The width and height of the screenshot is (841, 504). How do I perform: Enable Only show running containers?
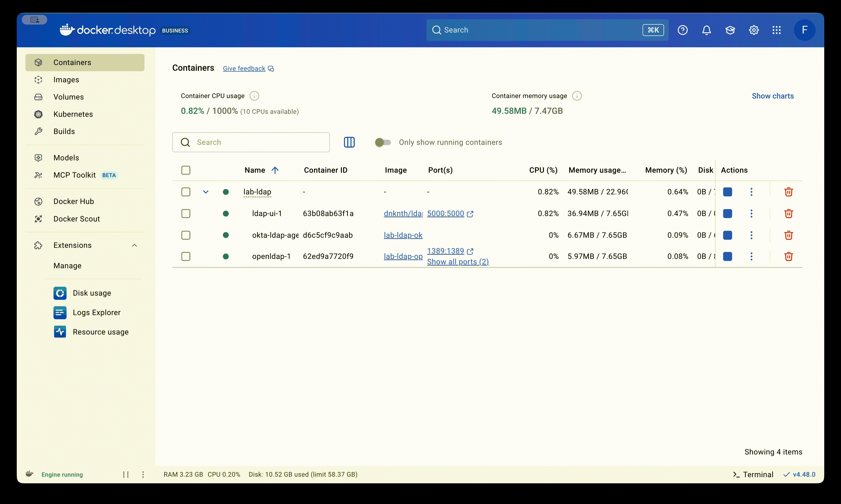click(383, 142)
